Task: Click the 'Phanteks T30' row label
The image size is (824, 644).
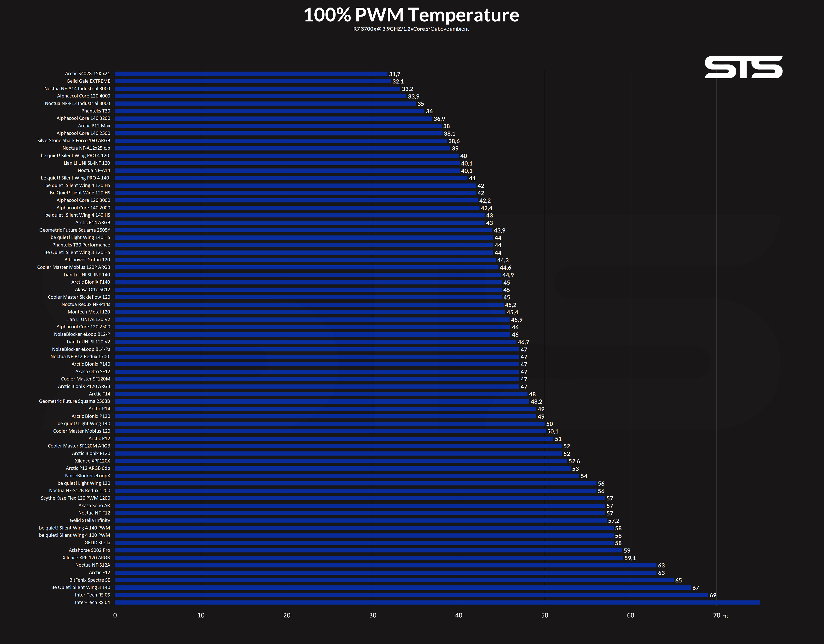Action: (x=96, y=111)
